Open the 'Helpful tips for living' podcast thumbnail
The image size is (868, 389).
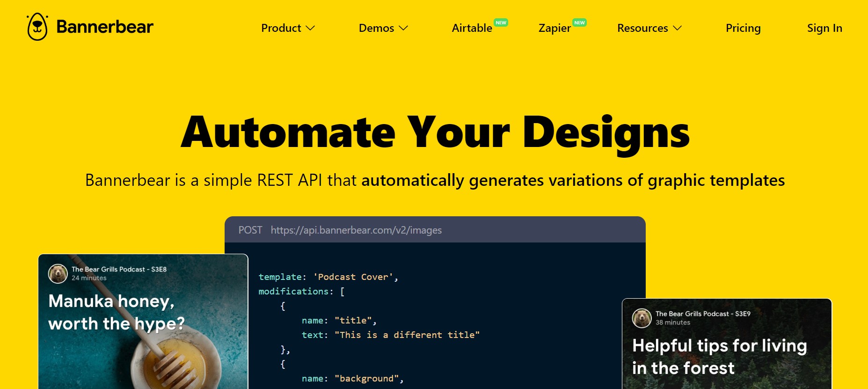pyautogui.click(x=727, y=344)
